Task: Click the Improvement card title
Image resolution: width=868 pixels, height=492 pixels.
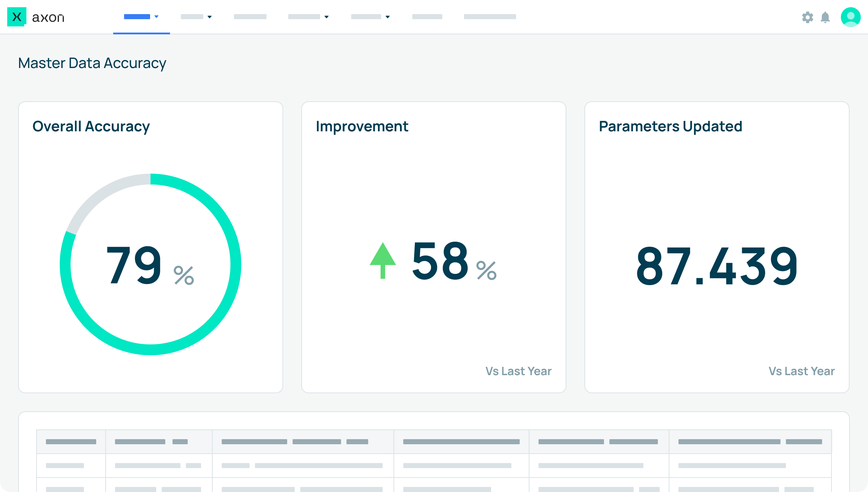Action: coord(362,127)
